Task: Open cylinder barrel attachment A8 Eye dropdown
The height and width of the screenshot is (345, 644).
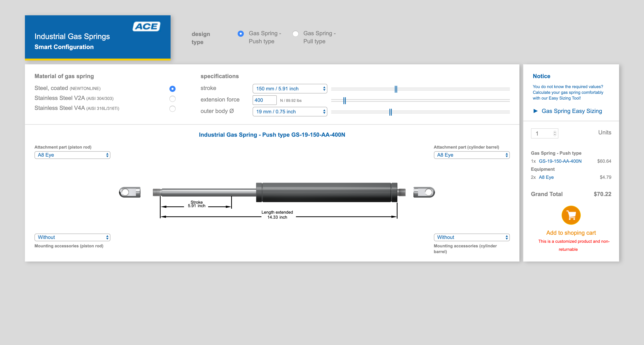Action: [x=472, y=155]
